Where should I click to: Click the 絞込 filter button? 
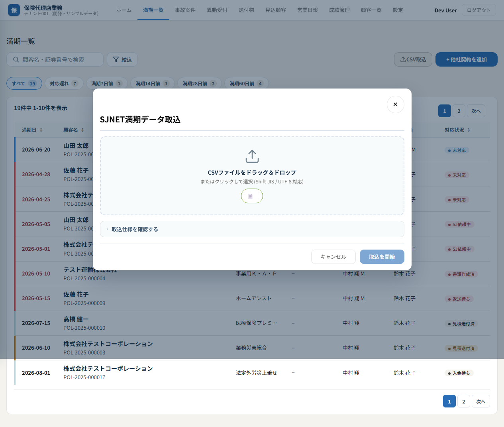coord(123,59)
